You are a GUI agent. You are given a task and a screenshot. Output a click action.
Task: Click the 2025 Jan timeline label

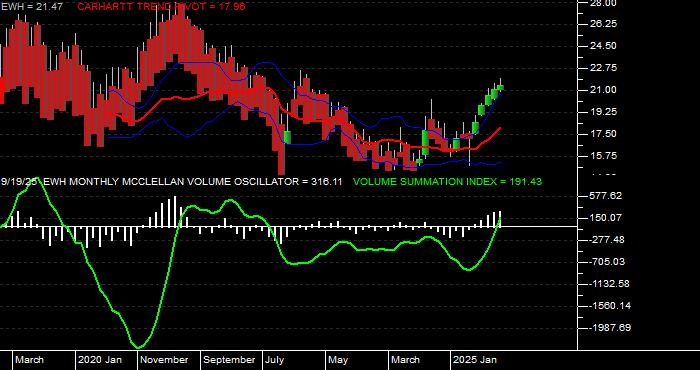click(x=475, y=360)
